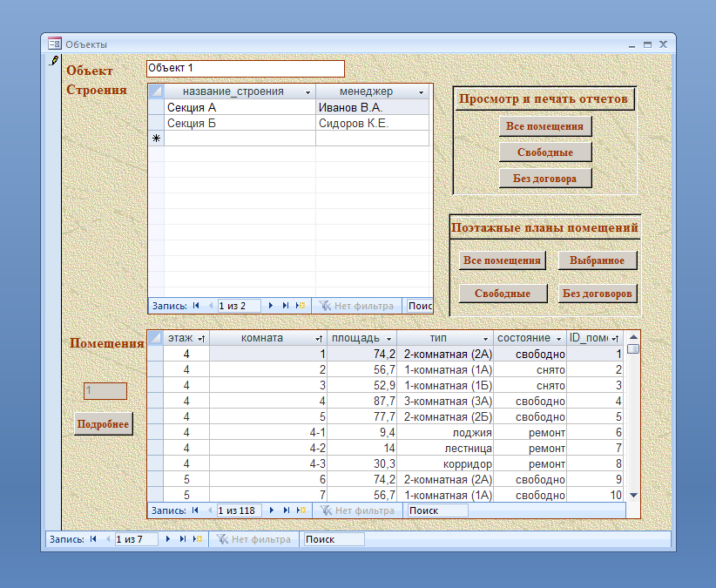The width and height of the screenshot is (716, 588).
Task: Select the Секция Б row cell
Action: 240,124
